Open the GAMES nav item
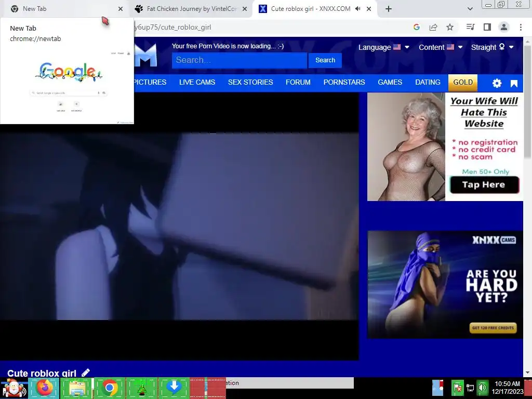Image resolution: width=532 pixels, height=399 pixels. pos(390,83)
